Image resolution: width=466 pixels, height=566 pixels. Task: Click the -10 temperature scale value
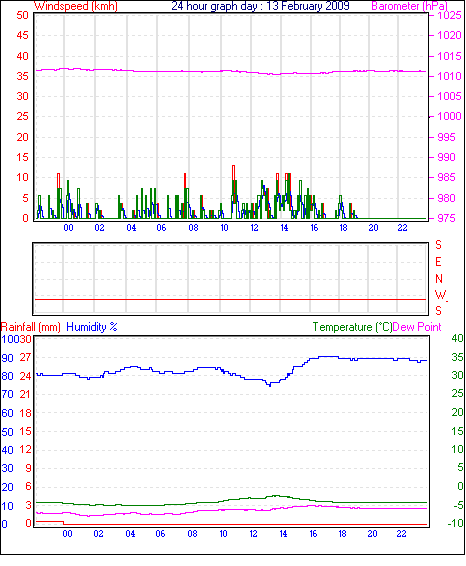(x=455, y=523)
